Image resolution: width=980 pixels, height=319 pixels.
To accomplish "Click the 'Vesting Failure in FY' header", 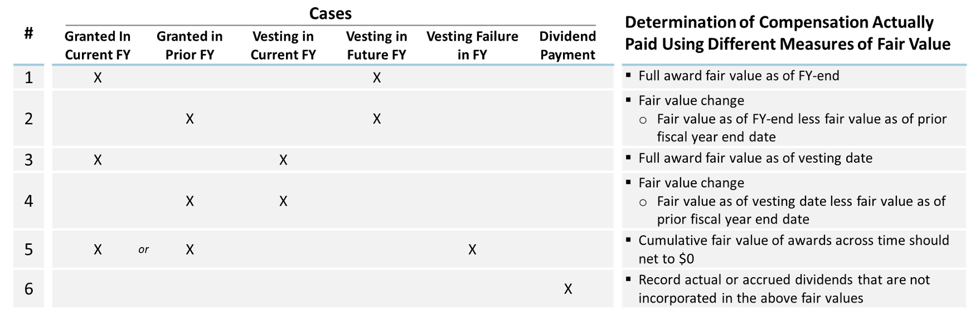I will click(472, 45).
